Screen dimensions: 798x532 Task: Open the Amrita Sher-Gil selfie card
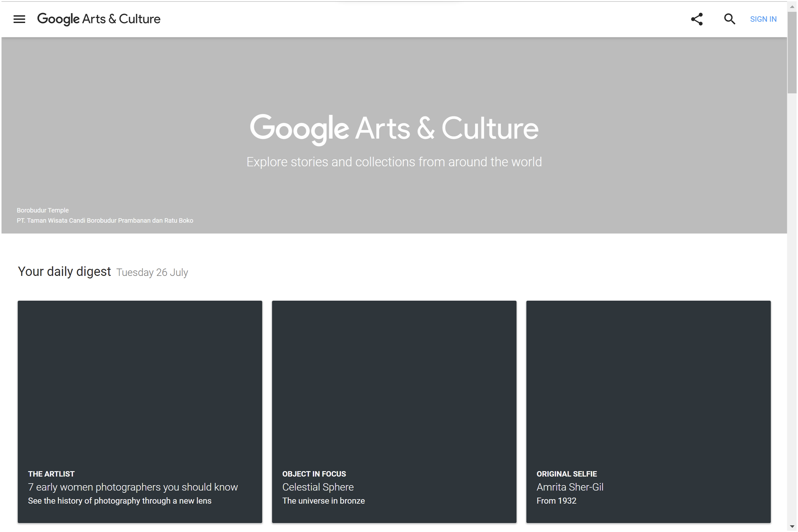coord(648,412)
